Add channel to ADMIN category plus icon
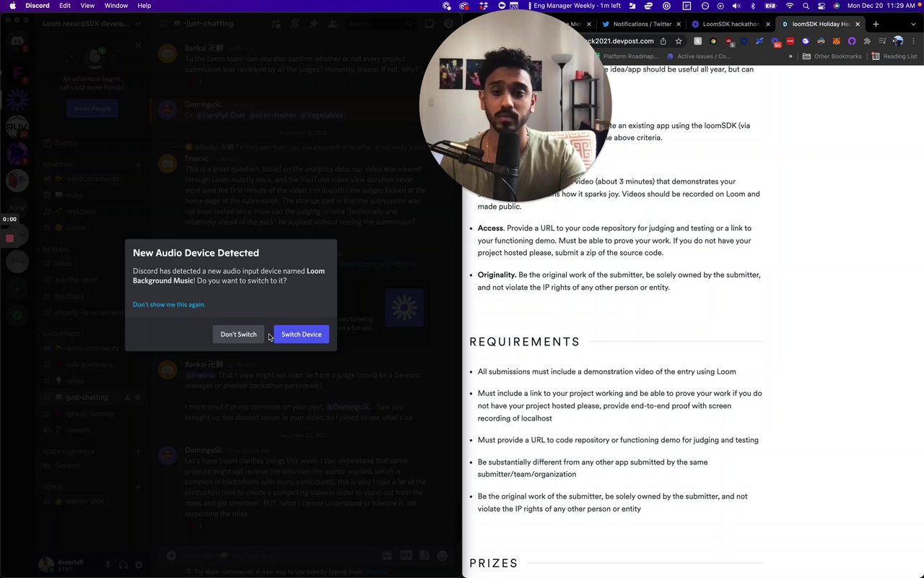The width and height of the screenshot is (924, 578). point(138,487)
